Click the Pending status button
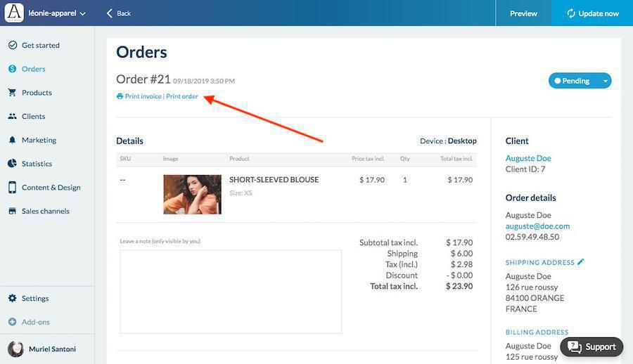The image size is (633, 364). pos(574,81)
